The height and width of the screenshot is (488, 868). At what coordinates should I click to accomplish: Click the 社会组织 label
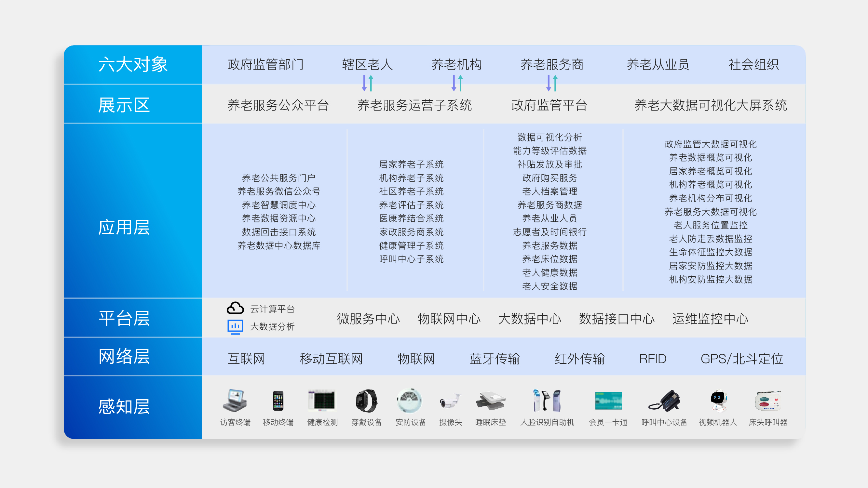coord(754,64)
